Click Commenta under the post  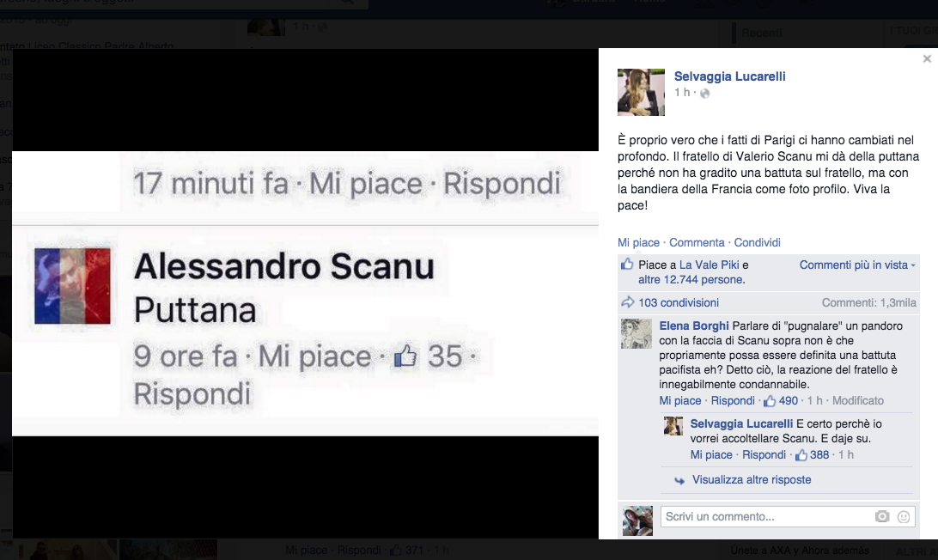click(x=697, y=243)
